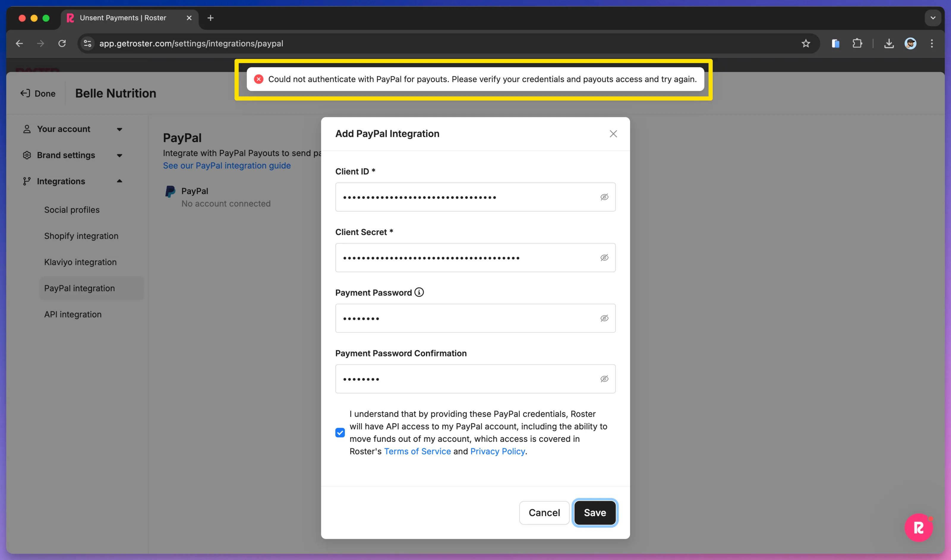Bookmark this page with star icon

pyautogui.click(x=806, y=43)
